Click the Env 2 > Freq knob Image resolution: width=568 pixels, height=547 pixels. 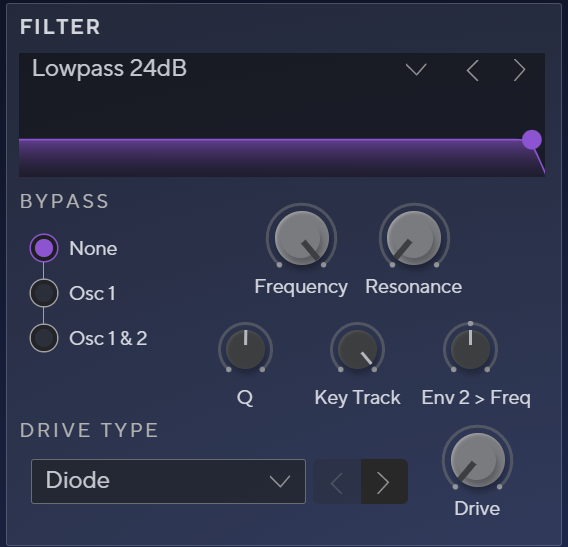[x=470, y=349]
